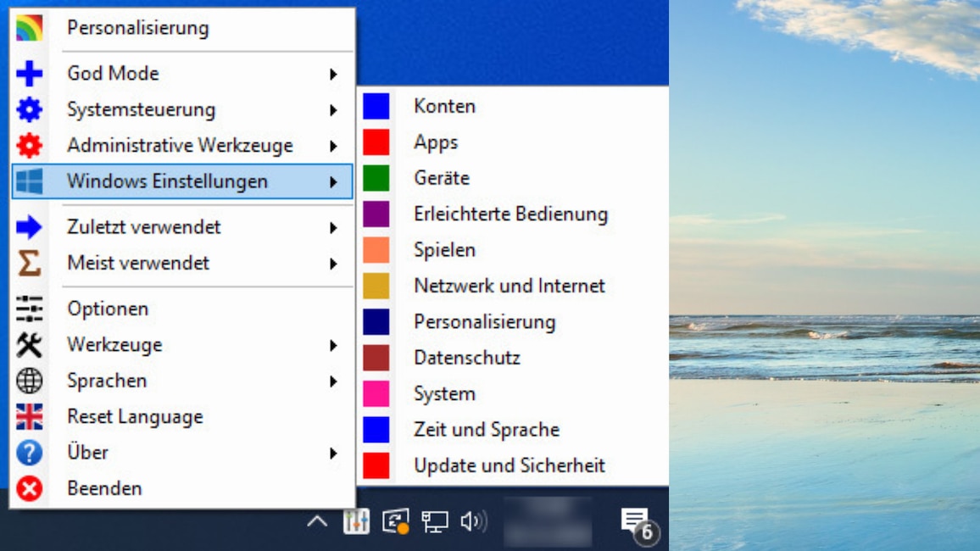Open Erleichterte Bedienung settings
980x551 pixels.
point(513,214)
